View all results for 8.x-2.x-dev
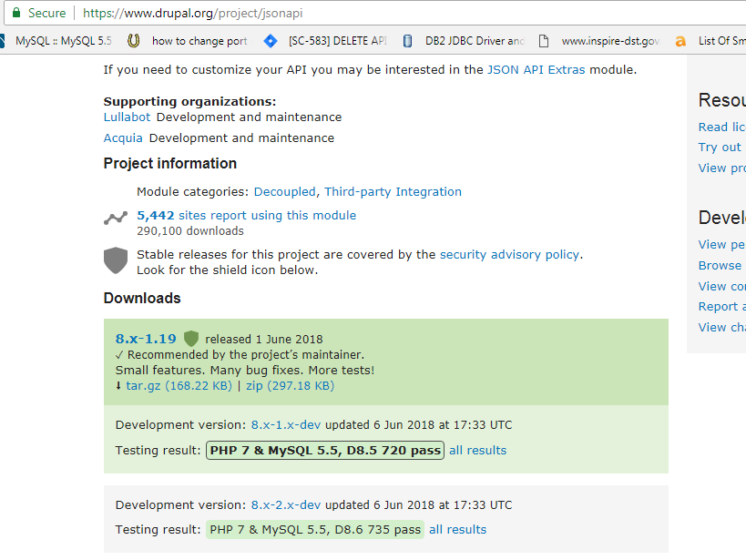Viewport: 746px width, 560px height. [457, 530]
